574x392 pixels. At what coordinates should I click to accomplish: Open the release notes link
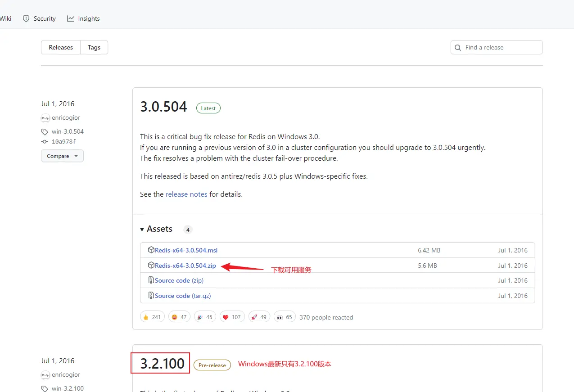click(x=186, y=194)
